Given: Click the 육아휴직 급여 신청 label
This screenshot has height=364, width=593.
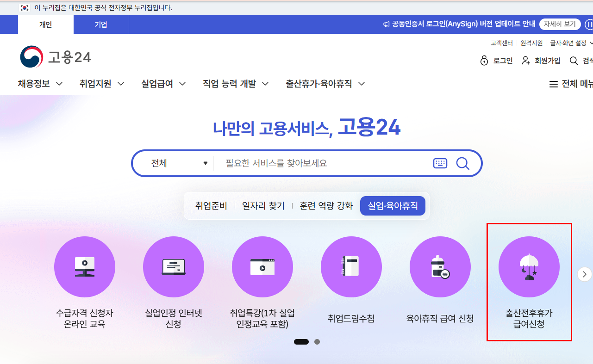Looking at the screenshot, I should 440,319.
